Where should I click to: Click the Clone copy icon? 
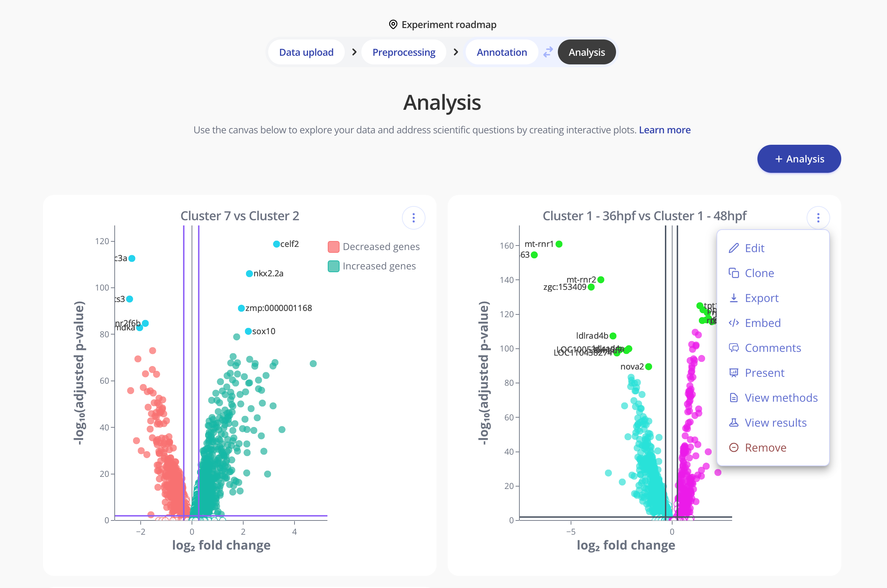(734, 273)
